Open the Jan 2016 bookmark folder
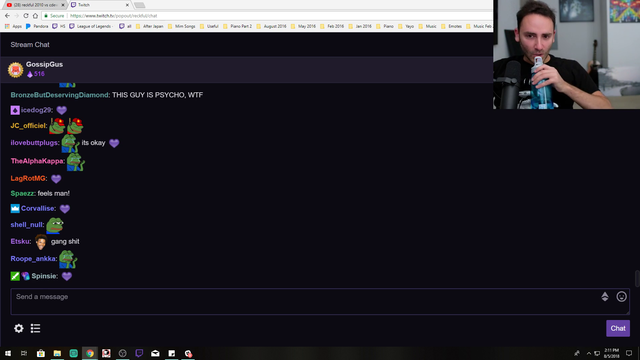640x360 pixels. click(360, 26)
